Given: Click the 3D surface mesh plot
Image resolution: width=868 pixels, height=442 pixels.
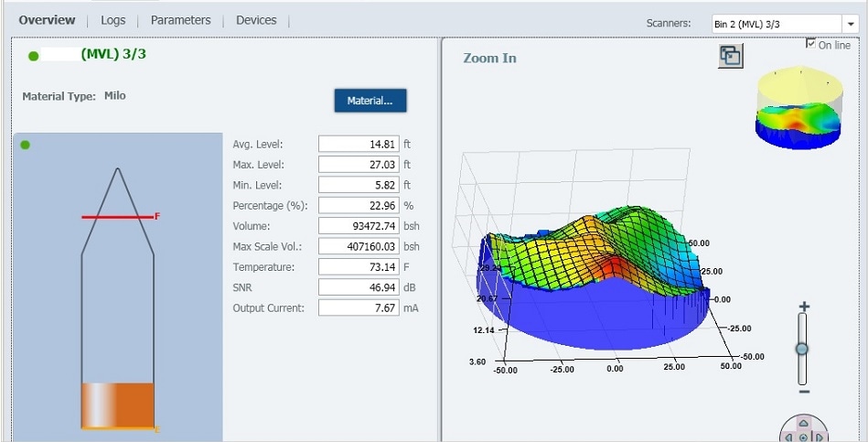Looking at the screenshot, I should click(595, 277).
